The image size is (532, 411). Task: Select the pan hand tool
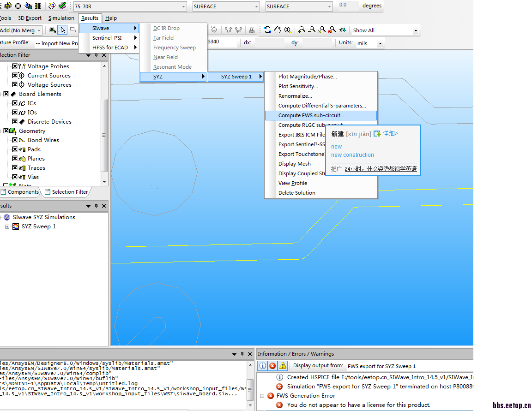pos(278,30)
